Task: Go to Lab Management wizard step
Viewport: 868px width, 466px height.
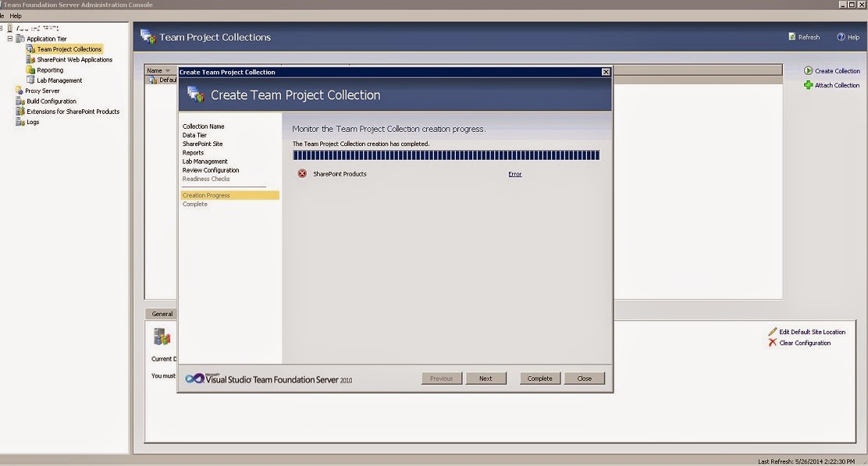Action: pos(205,162)
